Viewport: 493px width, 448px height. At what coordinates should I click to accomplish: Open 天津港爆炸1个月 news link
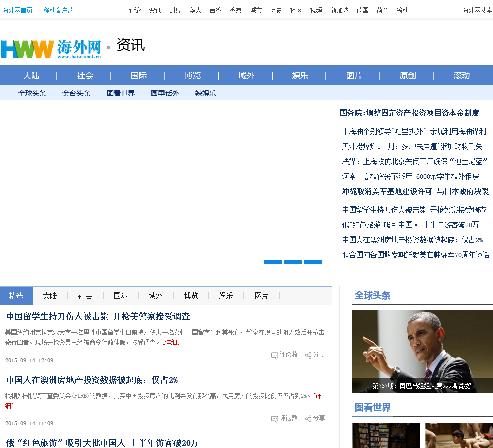[412, 146]
